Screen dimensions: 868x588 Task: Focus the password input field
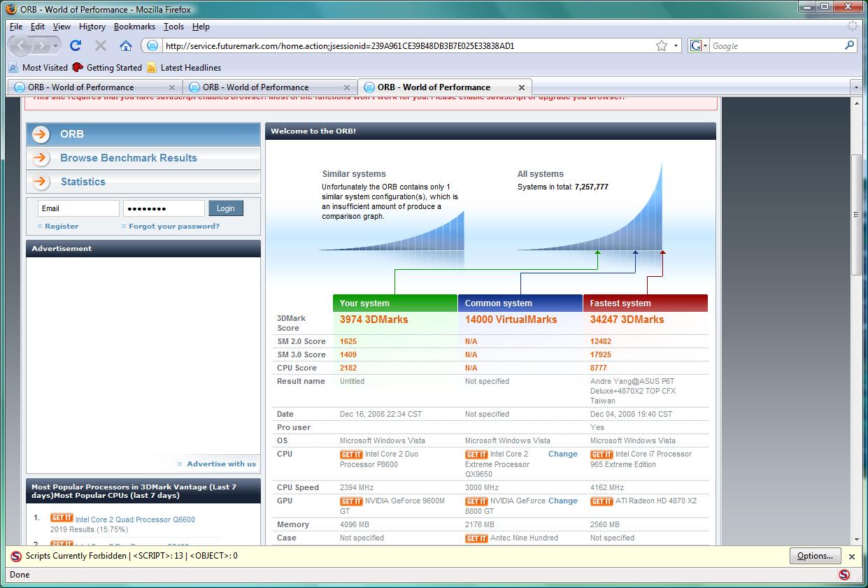[164, 208]
